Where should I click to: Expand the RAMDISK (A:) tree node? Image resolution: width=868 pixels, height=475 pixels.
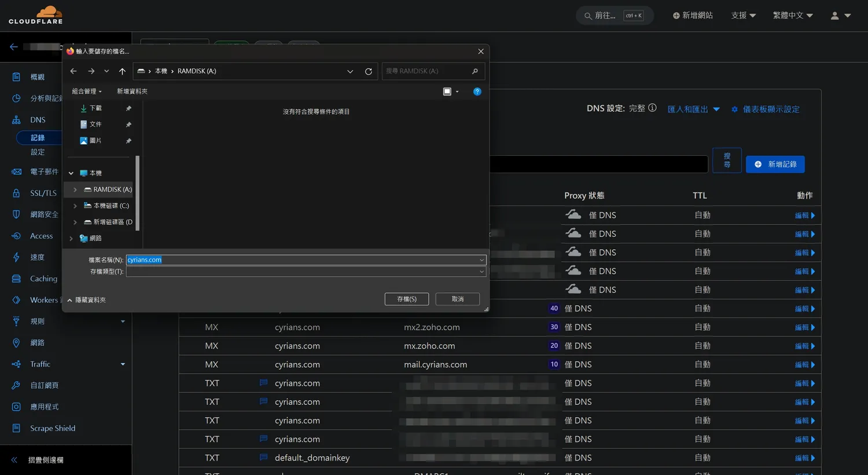point(75,189)
